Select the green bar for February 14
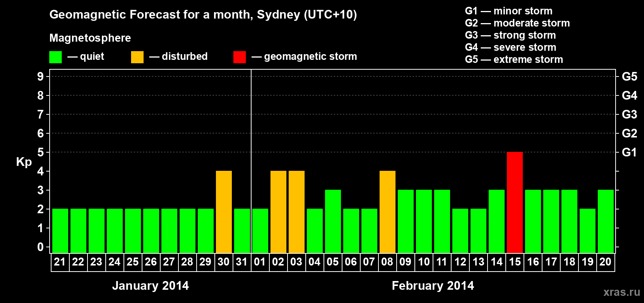This screenshot has width=644, height=303. point(497,222)
